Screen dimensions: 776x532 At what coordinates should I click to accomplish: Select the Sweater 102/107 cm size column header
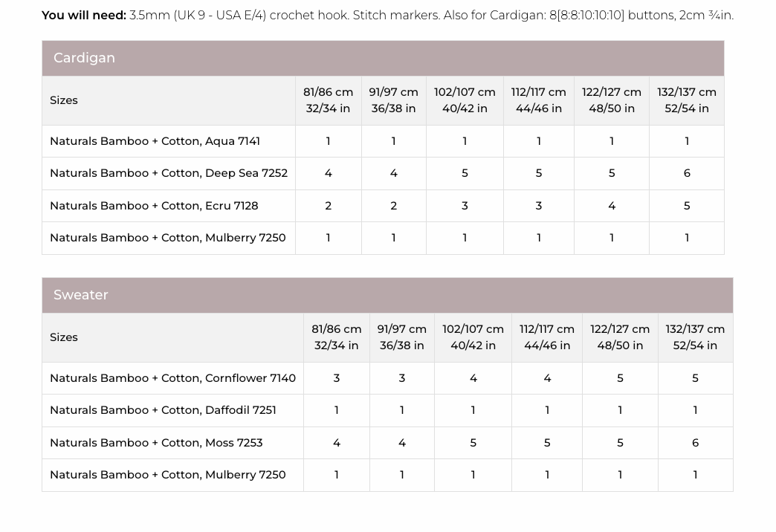coord(473,337)
